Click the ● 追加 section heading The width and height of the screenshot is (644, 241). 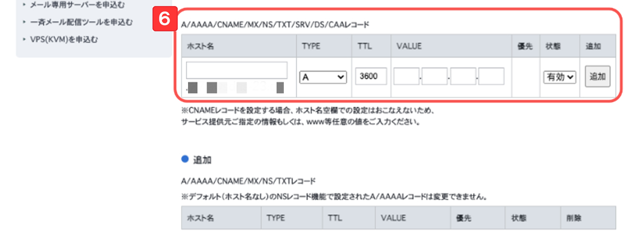[x=196, y=160]
